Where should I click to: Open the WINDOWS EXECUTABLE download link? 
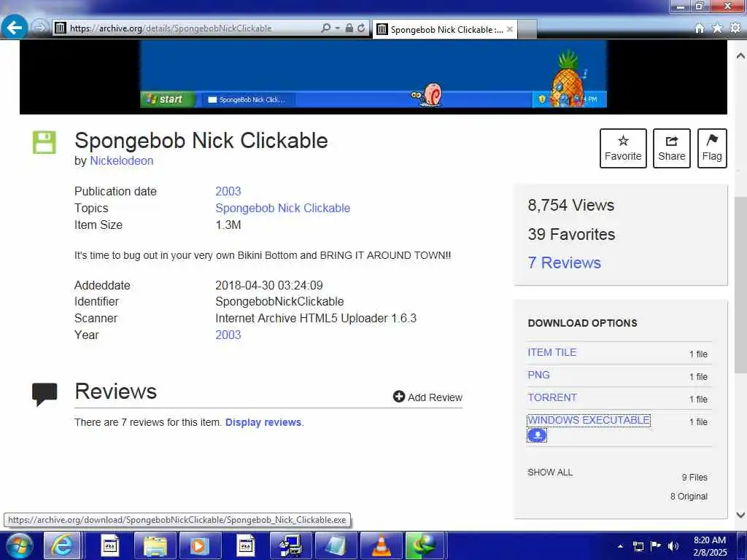589,420
